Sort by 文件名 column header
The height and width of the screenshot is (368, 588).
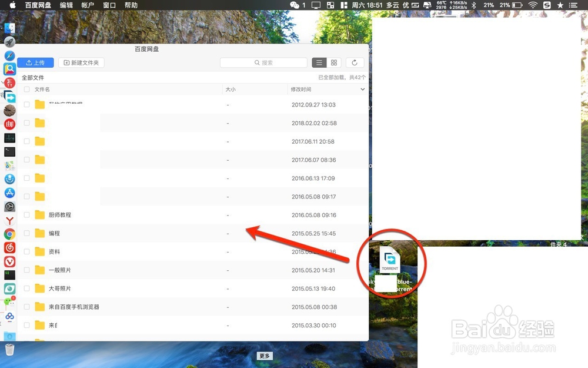(x=42, y=89)
